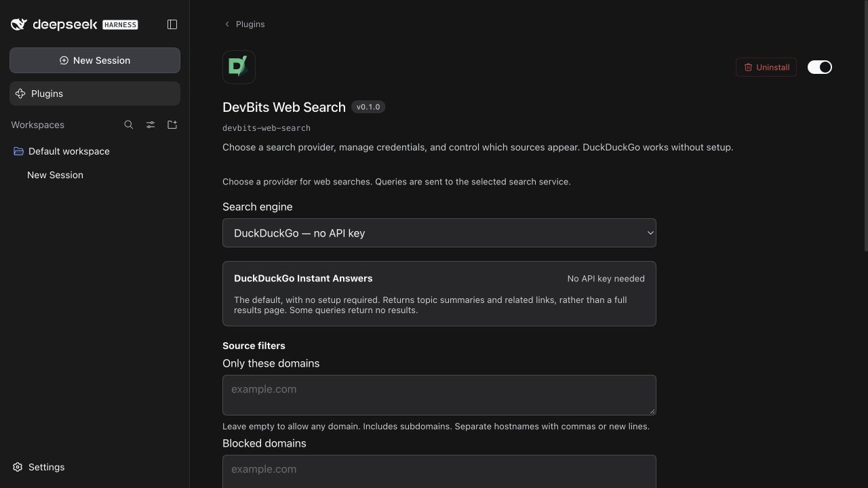Open Settings in the sidebar
This screenshot has width=868, height=488.
click(x=39, y=467)
